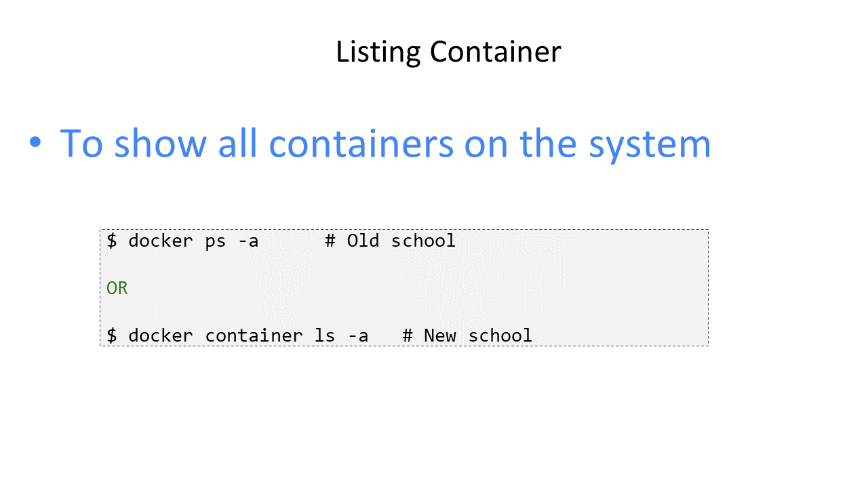Click the word 'container' in the second command

[254, 335]
